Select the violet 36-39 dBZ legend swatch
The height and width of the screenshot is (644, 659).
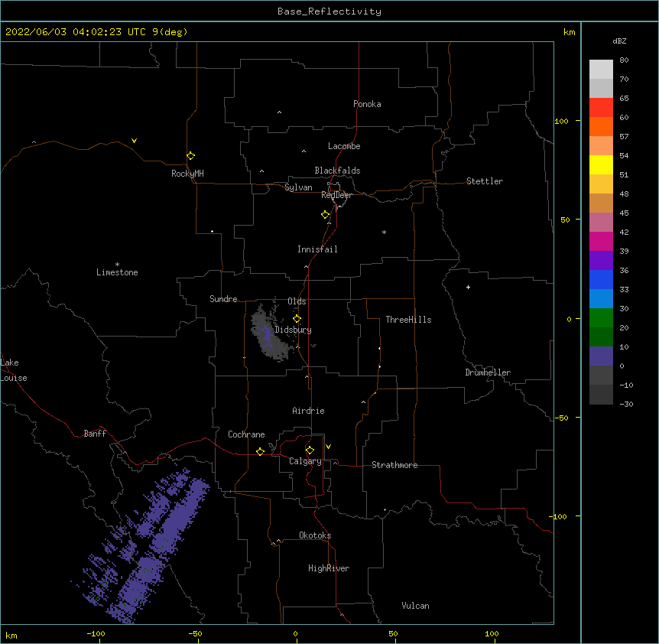601,261
